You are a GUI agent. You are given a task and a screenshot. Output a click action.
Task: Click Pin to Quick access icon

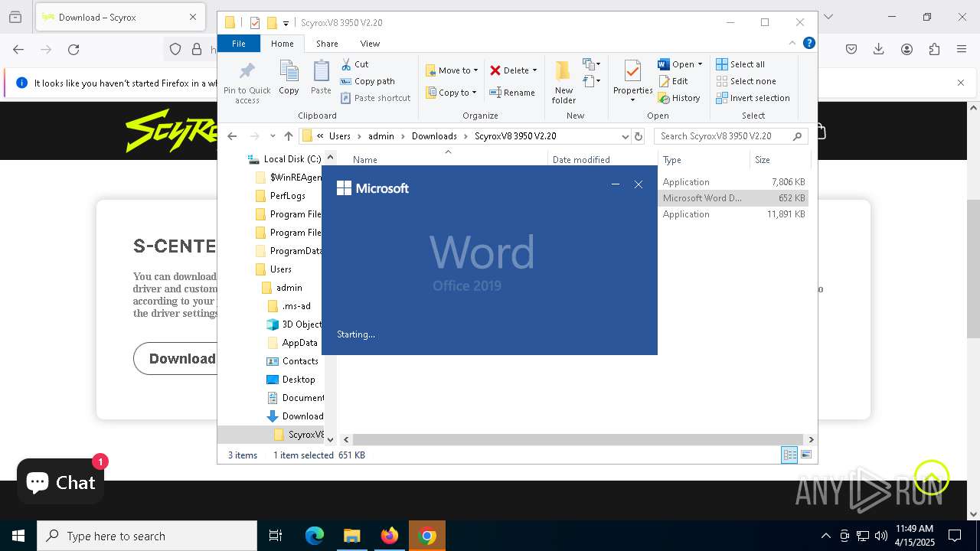(247, 83)
